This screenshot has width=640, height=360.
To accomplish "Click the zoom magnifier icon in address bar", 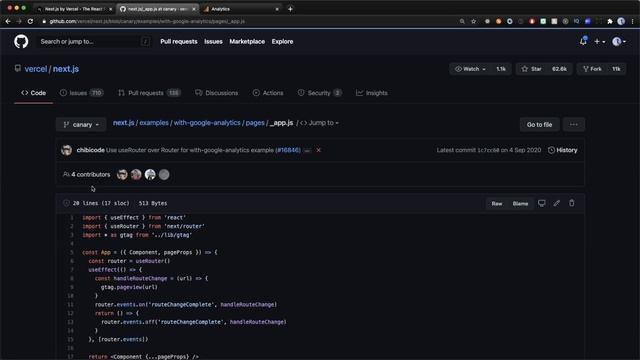I will point(462,21).
